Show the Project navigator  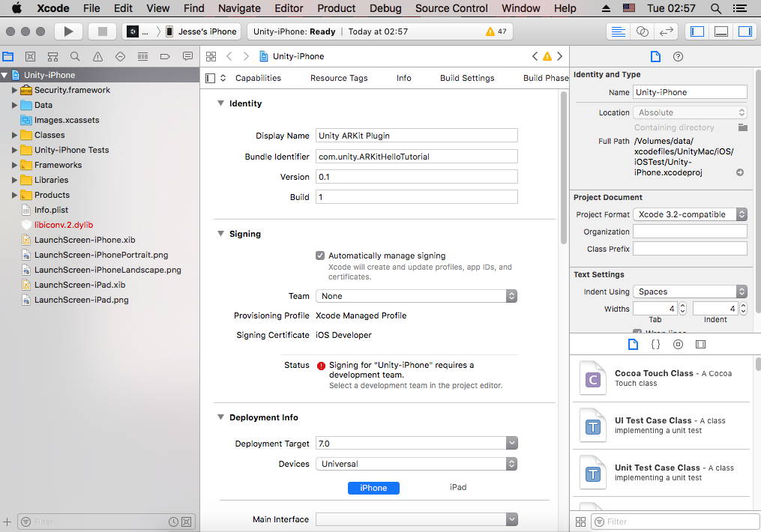[x=8, y=57]
